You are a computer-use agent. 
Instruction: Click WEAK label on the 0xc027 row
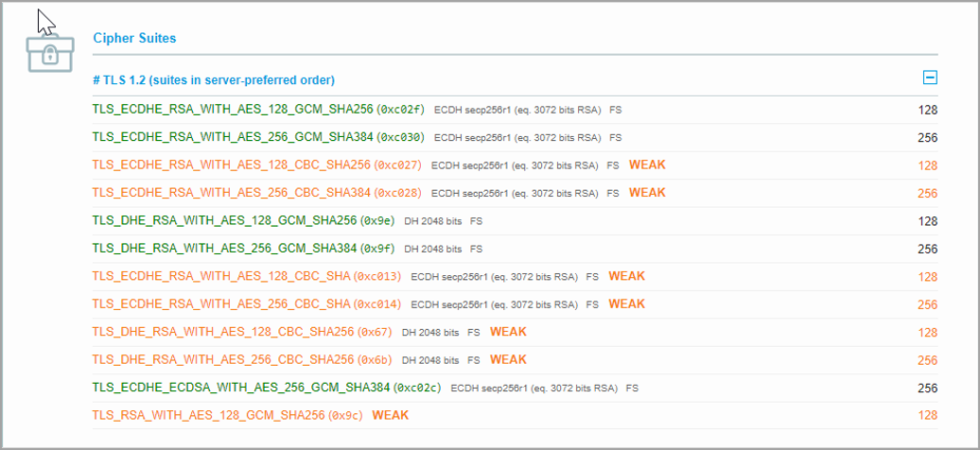[x=647, y=165]
